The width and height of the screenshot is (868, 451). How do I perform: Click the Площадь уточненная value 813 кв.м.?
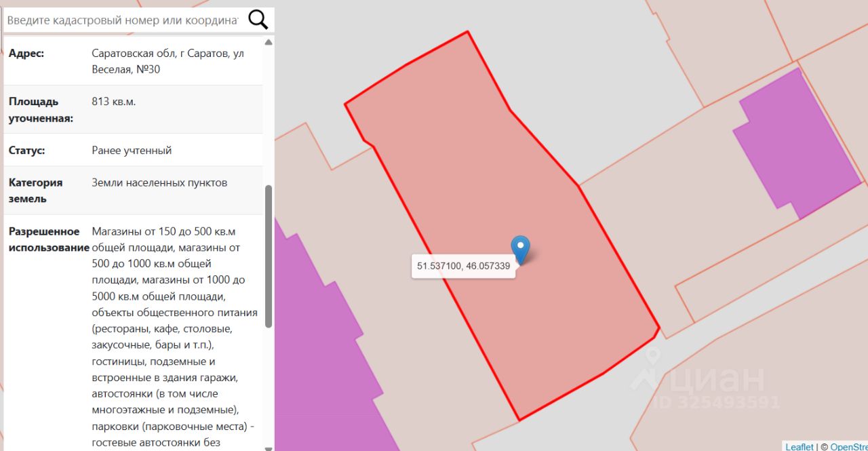click(x=114, y=102)
